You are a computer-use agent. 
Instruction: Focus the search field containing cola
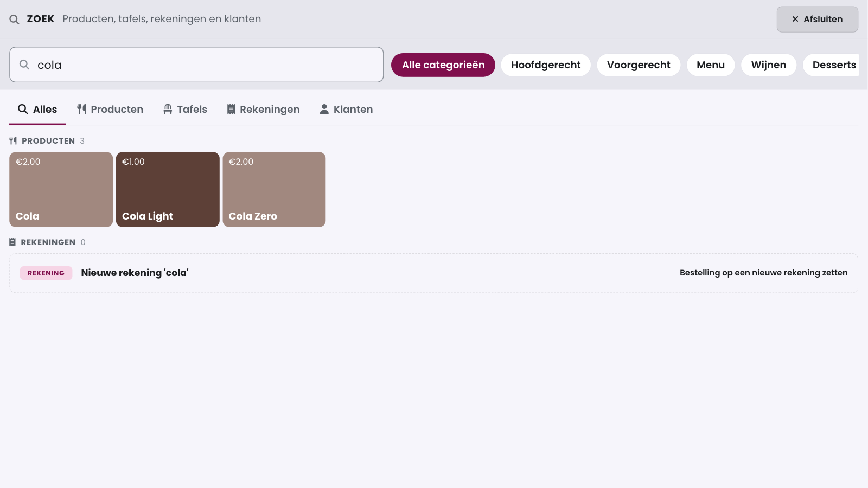[x=196, y=65]
